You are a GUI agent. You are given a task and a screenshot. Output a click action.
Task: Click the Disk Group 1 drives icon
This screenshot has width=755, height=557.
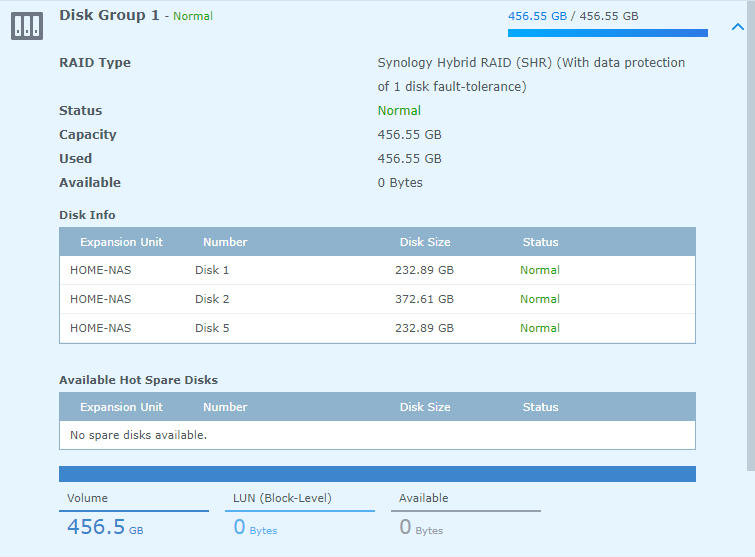[27, 26]
